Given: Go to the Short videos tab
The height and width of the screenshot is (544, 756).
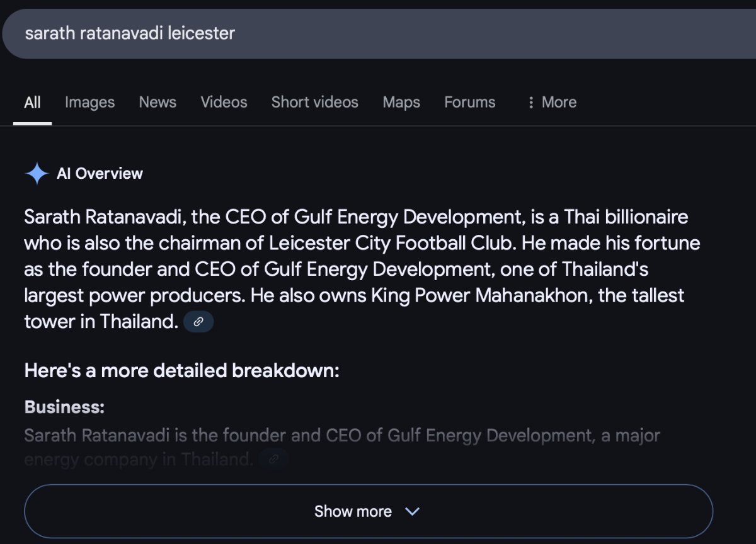Looking at the screenshot, I should (314, 102).
